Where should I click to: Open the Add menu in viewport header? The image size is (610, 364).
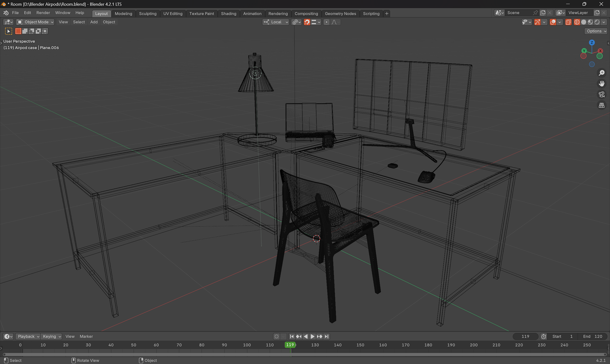(94, 22)
